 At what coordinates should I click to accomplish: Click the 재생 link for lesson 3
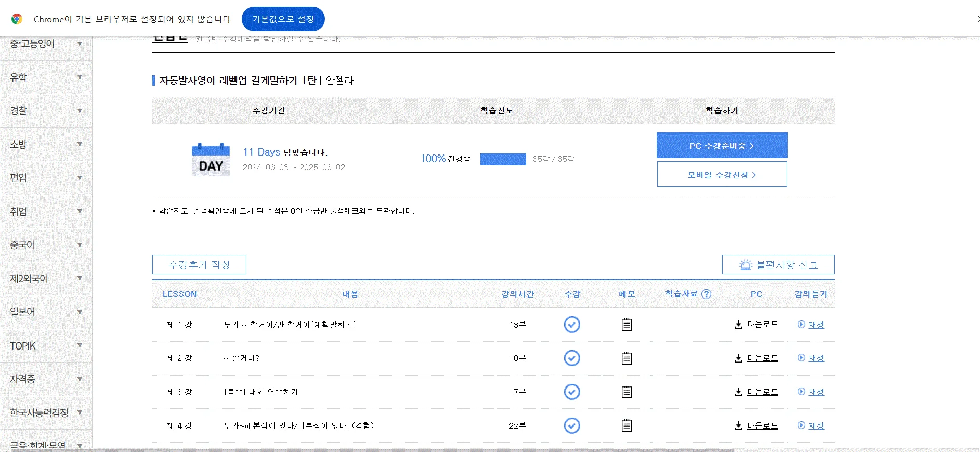(x=816, y=392)
